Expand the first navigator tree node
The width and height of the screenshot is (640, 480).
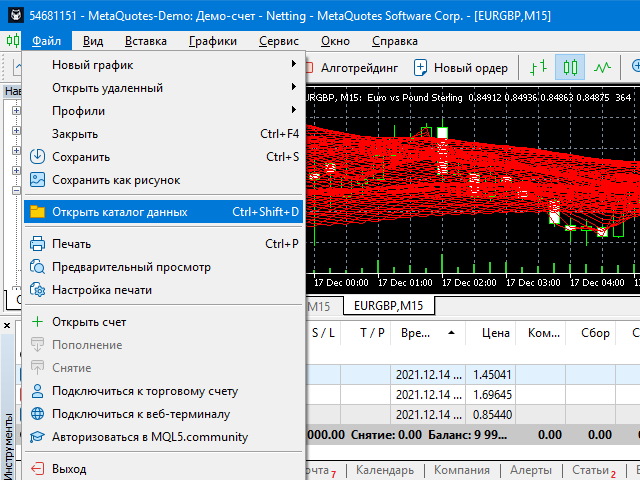[16, 111]
